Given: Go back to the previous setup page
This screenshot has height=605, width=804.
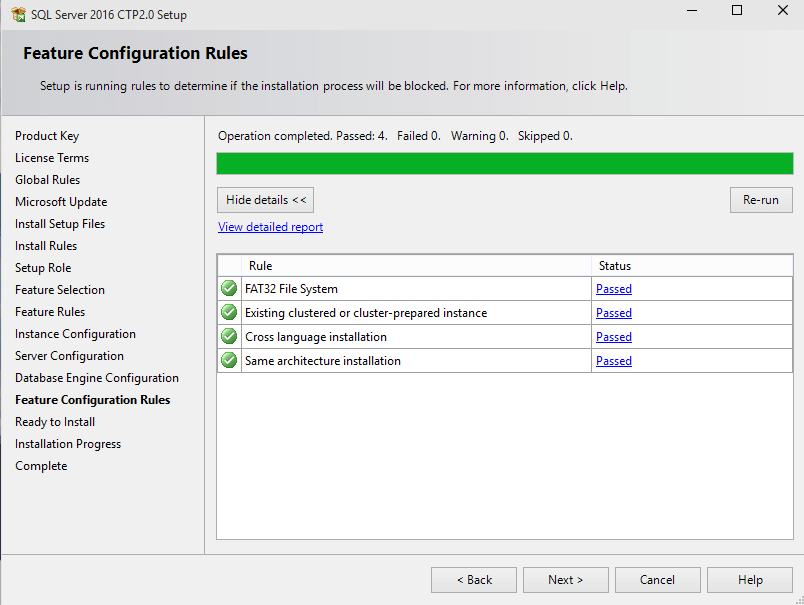Looking at the screenshot, I should [474, 580].
